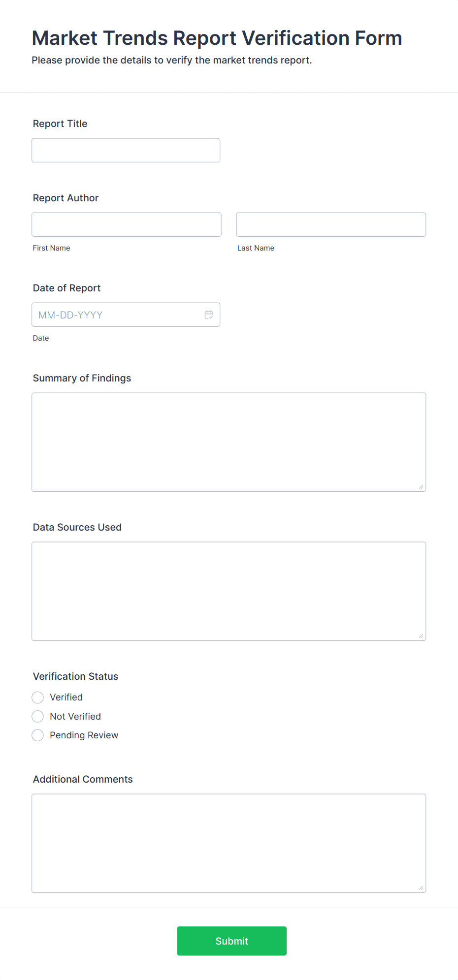Focus the Report Title text field

(x=126, y=150)
